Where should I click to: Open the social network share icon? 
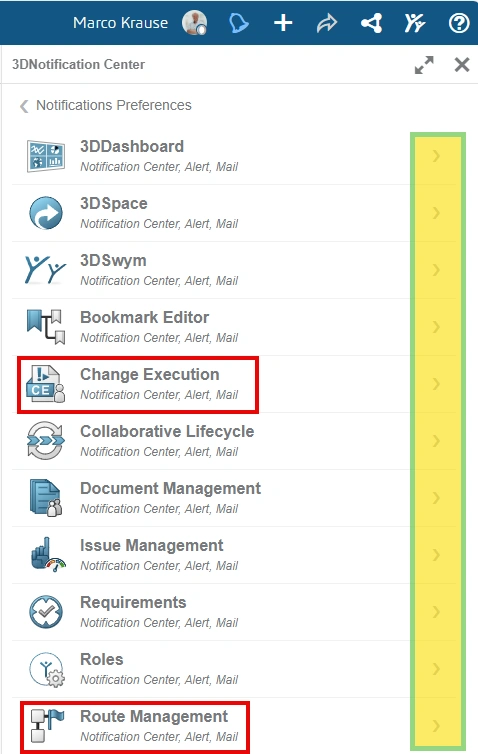371,23
